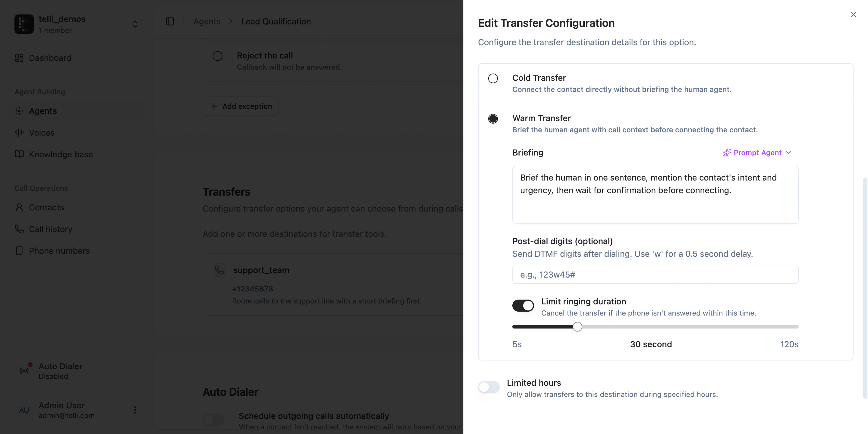Open Phone numbers

click(x=59, y=251)
